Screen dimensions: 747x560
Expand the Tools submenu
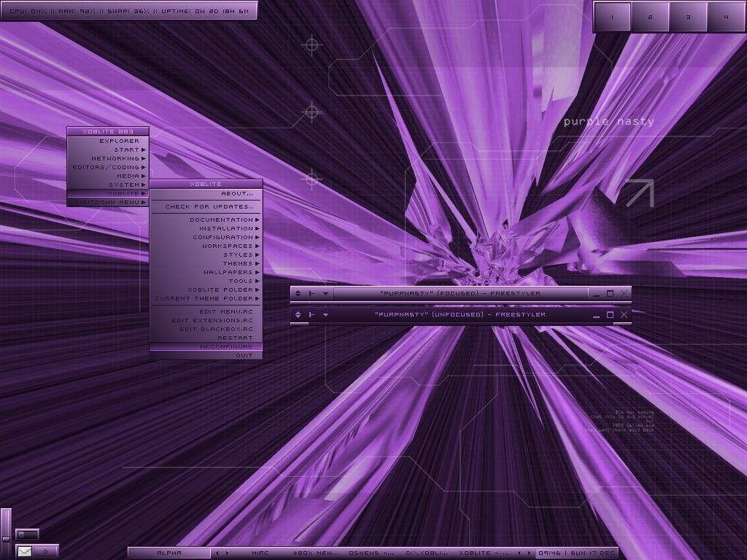[x=206, y=281]
